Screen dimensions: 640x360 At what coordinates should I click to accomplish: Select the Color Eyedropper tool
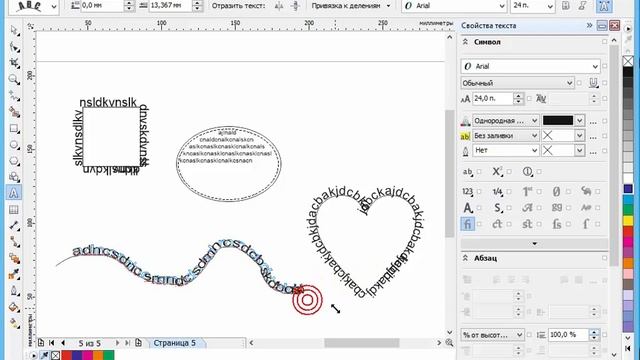[14, 275]
